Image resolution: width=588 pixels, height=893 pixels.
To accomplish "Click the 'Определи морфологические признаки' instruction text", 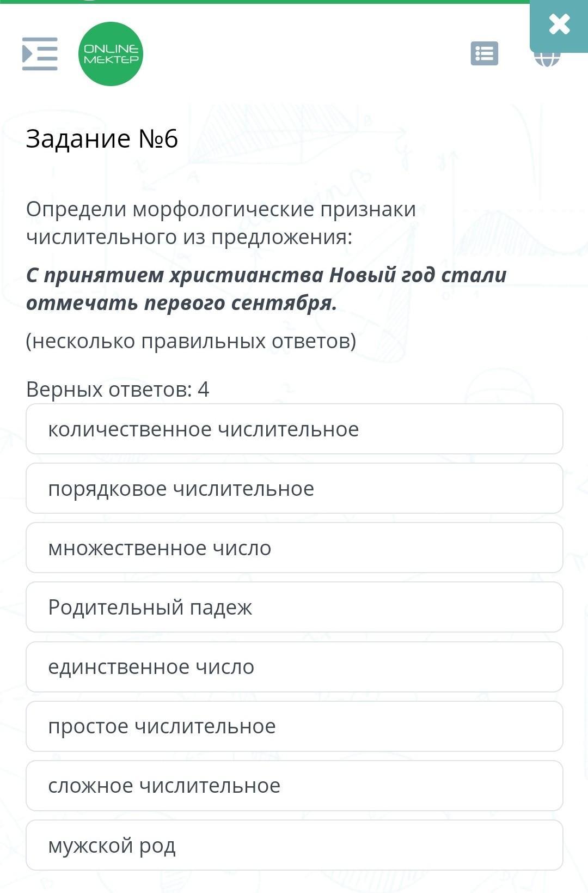I will [x=220, y=209].
